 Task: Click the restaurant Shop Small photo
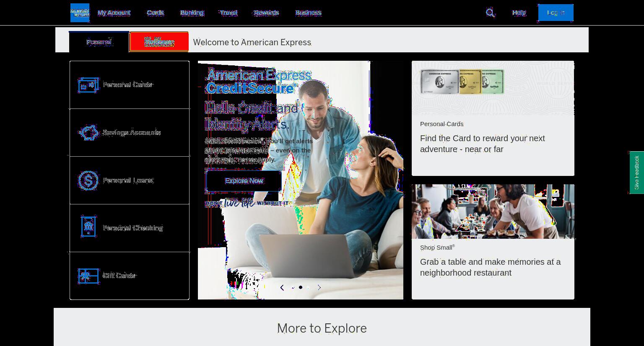point(493,212)
